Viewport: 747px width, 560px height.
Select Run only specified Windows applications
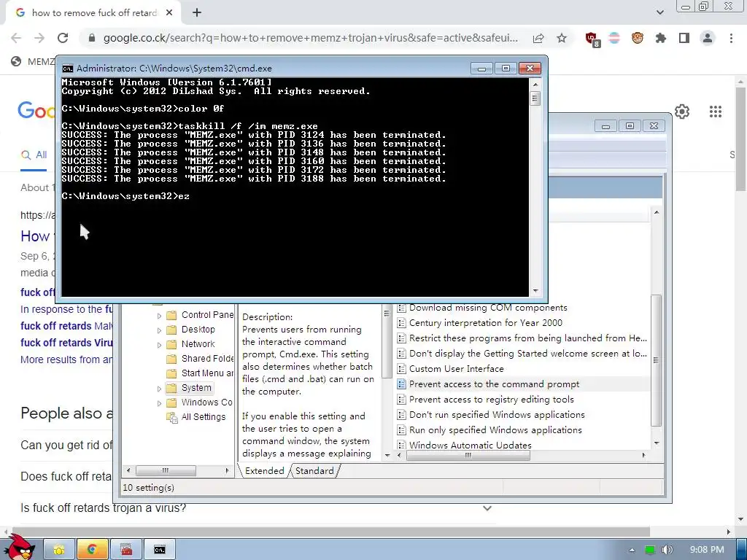pos(495,430)
